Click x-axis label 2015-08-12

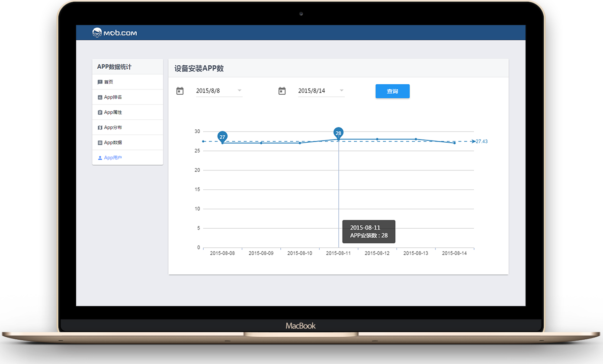[x=377, y=253]
